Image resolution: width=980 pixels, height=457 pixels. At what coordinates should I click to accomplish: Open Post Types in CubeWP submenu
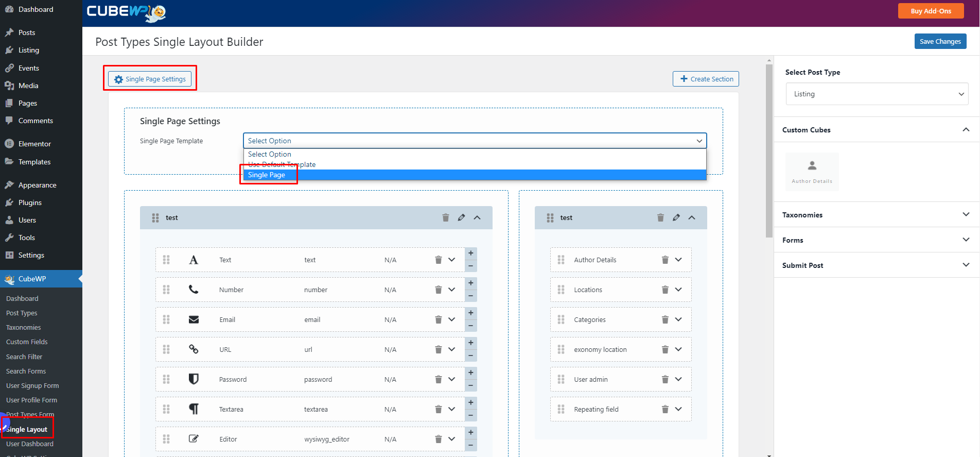pos(22,313)
